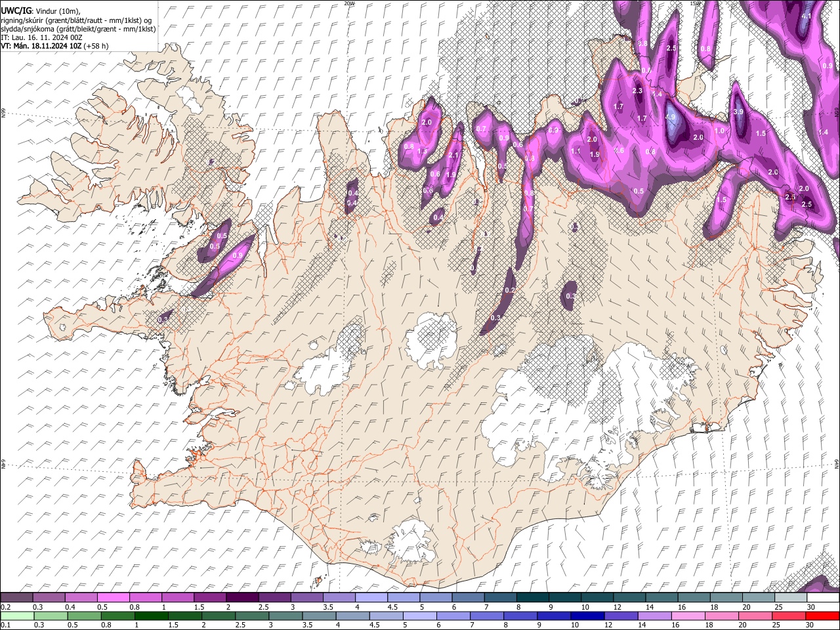
Task: Click the 1.0 precipitation value on the map
Action: [720, 131]
